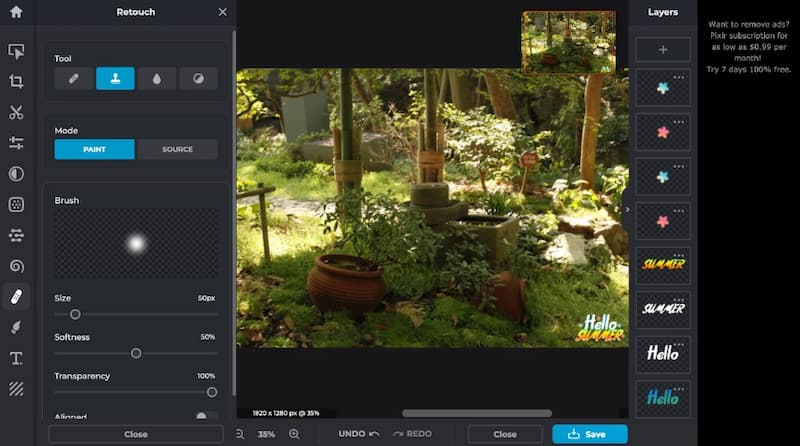Open the Adjust sliders tool
The width and height of the screenshot is (800, 446).
pos(16,143)
